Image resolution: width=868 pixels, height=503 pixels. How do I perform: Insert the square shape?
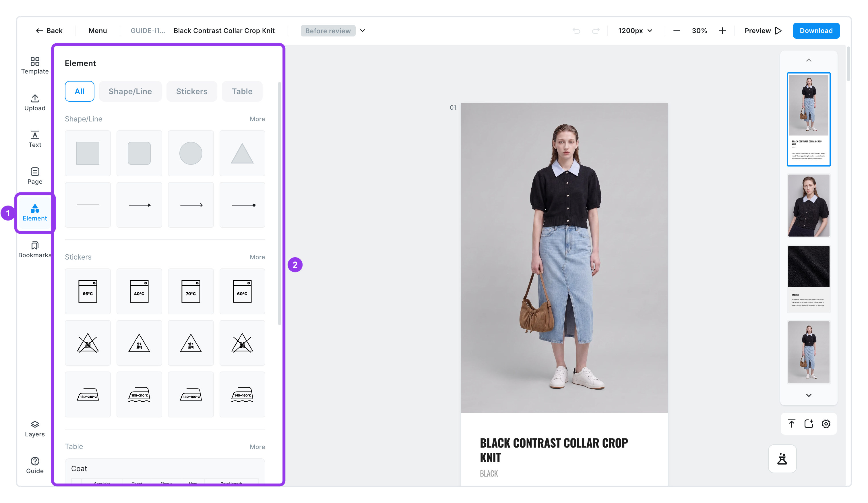coord(88,153)
